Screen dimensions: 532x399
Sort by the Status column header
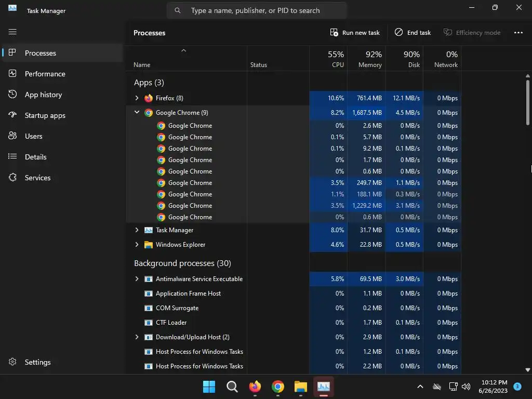click(278, 59)
